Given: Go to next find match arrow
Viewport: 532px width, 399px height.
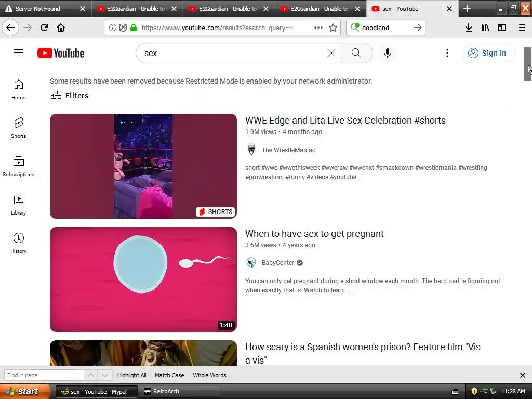Looking at the screenshot, I should tap(105, 375).
